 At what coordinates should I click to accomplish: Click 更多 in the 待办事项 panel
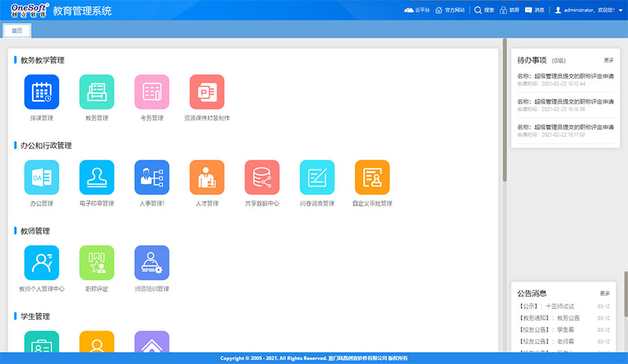click(609, 60)
